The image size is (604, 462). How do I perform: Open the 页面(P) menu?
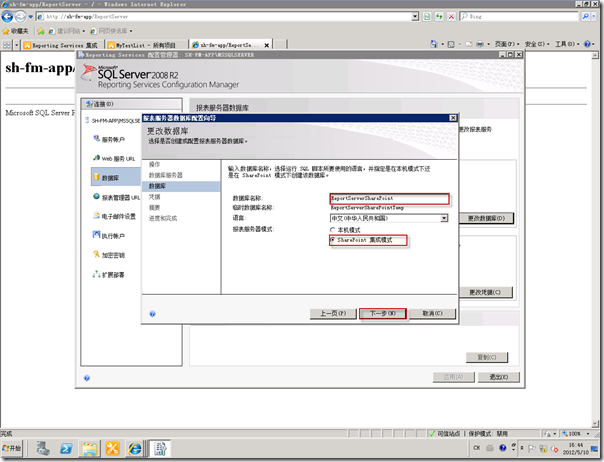pyautogui.click(x=507, y=44)
